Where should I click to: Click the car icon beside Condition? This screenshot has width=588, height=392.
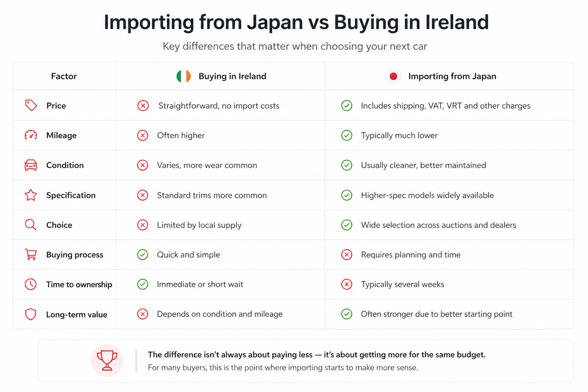click(31, 165)
